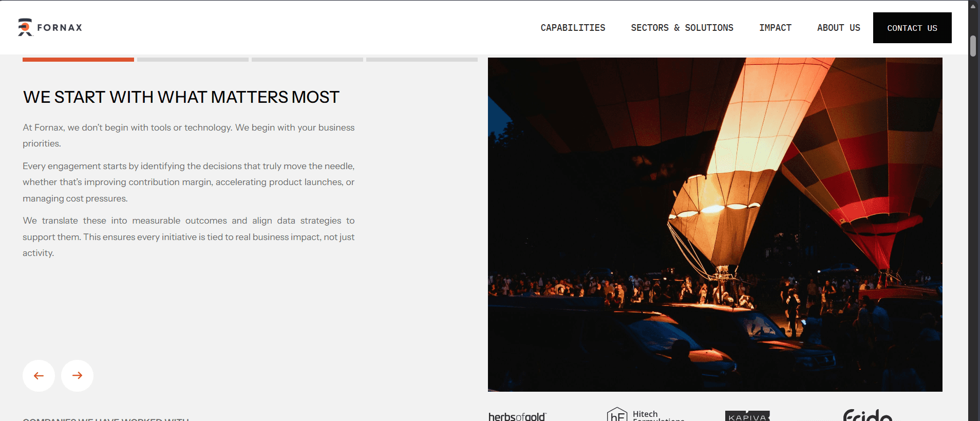Advance to next slide with right arrow

tap(77, 376)
